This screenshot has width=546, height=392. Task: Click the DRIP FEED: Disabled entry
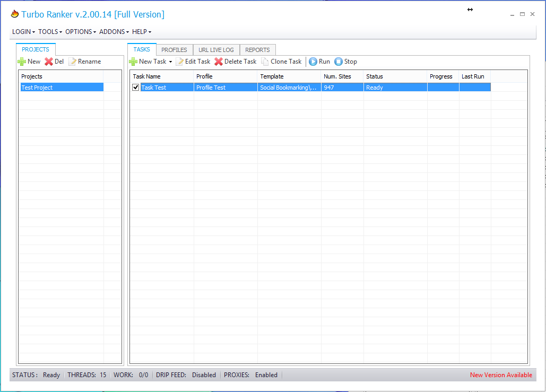click(186, 375)
